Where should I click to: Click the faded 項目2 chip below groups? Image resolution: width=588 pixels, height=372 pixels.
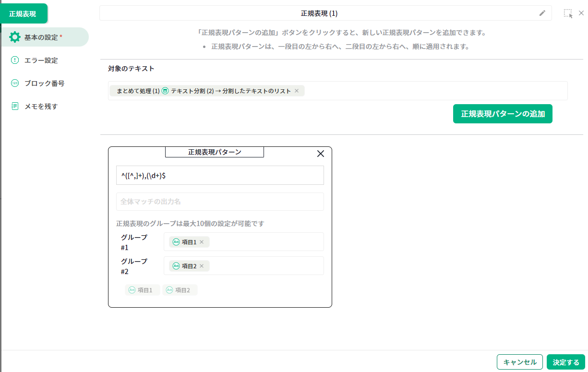(180, 290)
